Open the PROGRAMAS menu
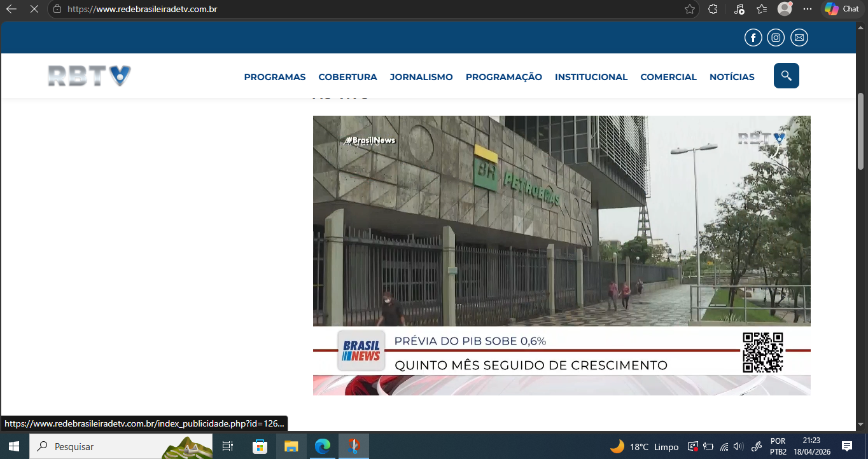The width and height of the screenshot is (868, 459). (x=275, y=77)
